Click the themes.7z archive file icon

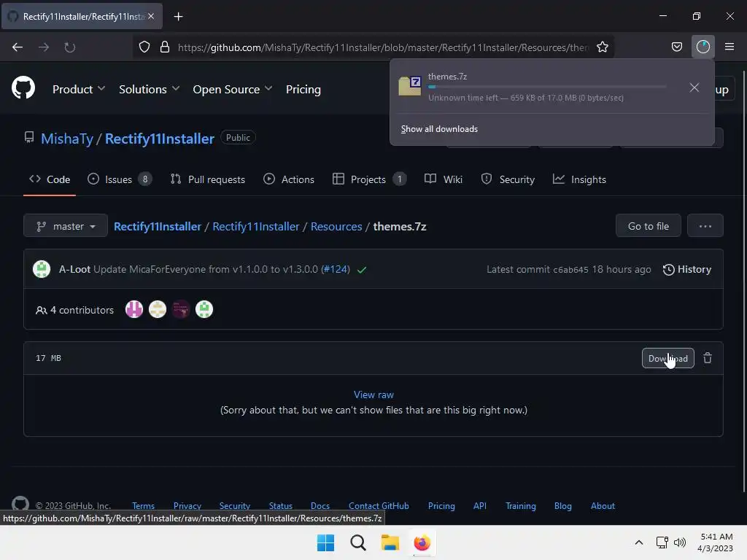tap(410, 86)
